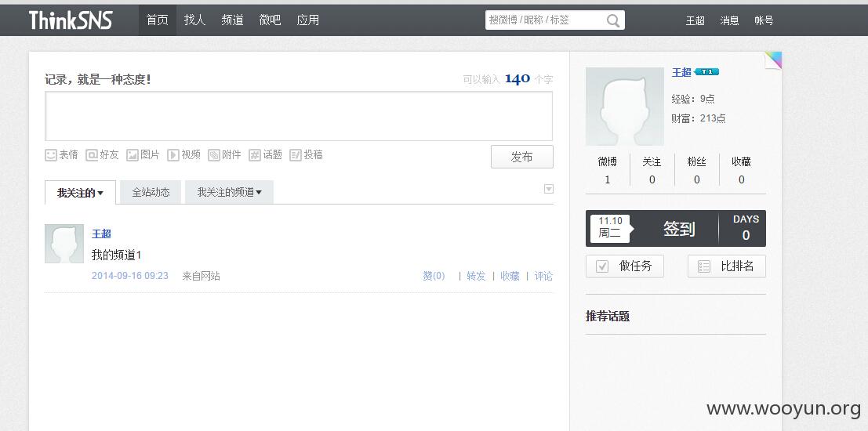Open post author 王超 link
Viewport: 868px width, 431px height.
pos(101,234)
